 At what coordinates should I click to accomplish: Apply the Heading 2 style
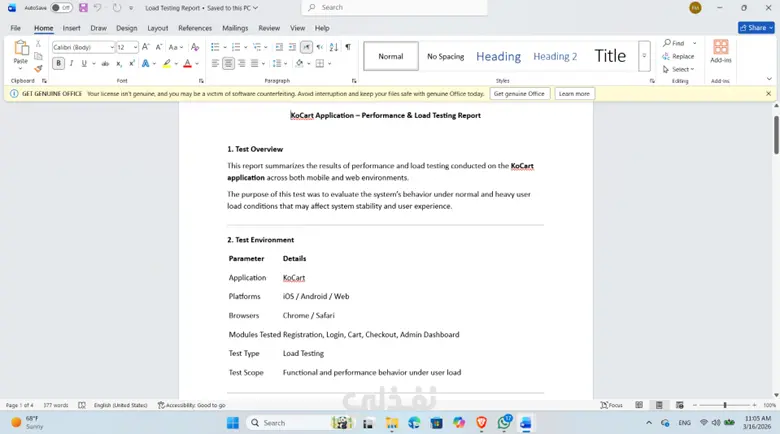555,56
